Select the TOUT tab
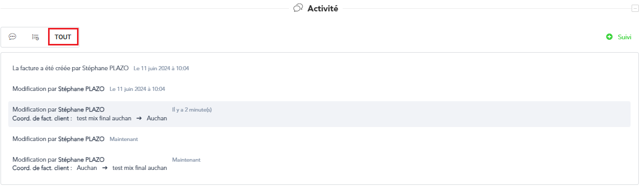The height and width of the screenshot is (188, 644). (x=63, y=37)
